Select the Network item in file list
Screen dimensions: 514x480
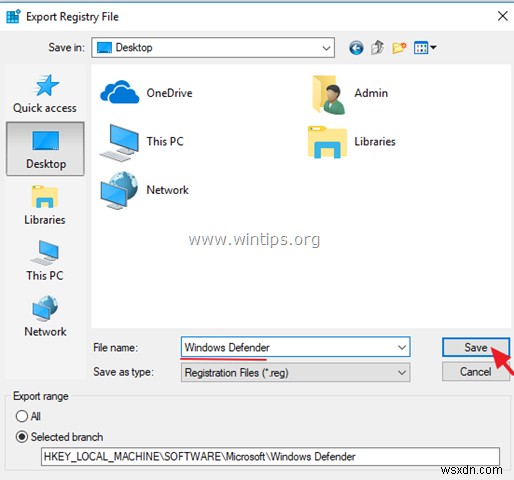(144, 190)
